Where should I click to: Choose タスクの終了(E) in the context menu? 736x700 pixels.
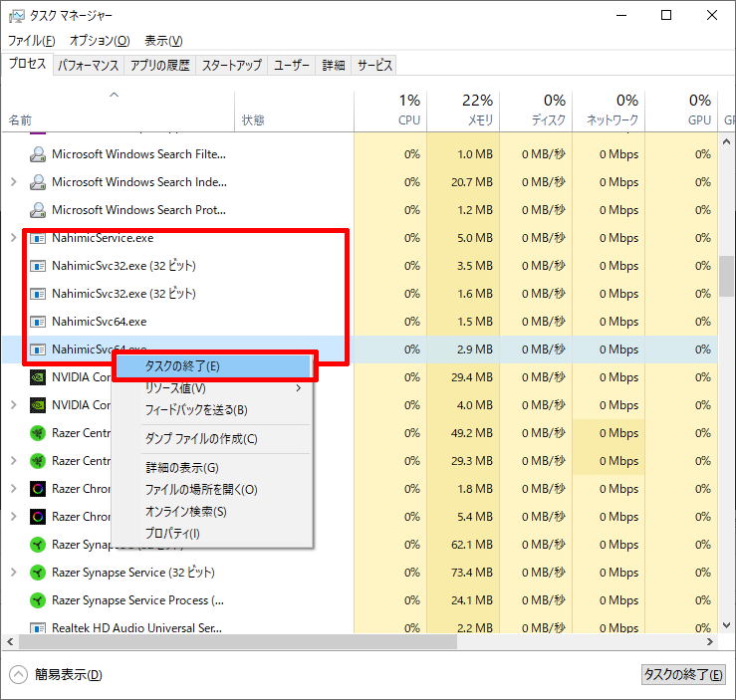pos(213,366)
